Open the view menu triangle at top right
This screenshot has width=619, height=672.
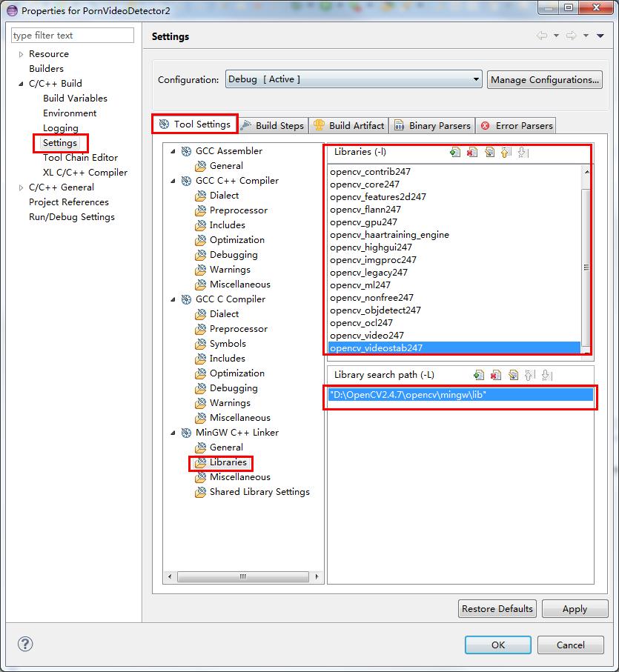(600, 36)
